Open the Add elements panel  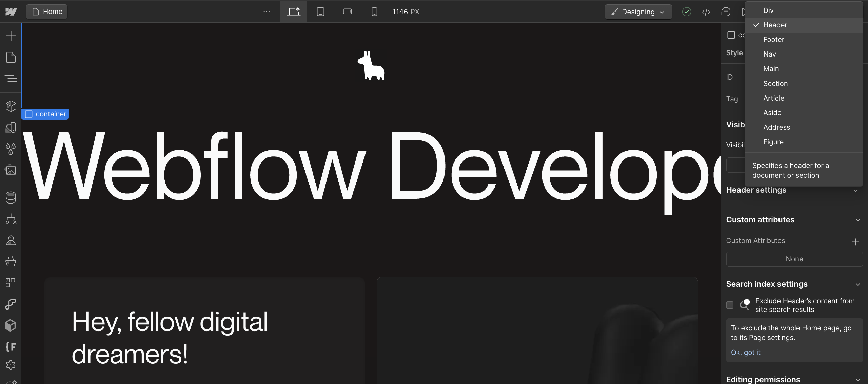click(x=11, y=36)
